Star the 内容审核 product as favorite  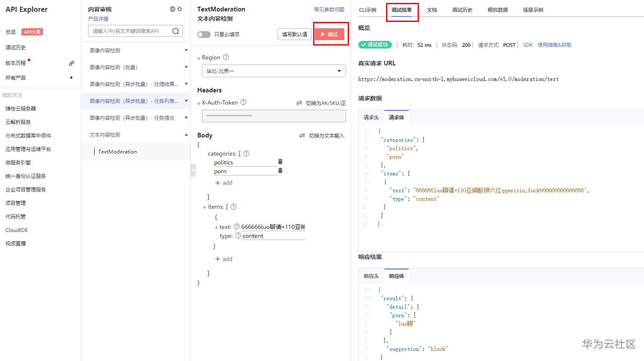click(180, 9)
